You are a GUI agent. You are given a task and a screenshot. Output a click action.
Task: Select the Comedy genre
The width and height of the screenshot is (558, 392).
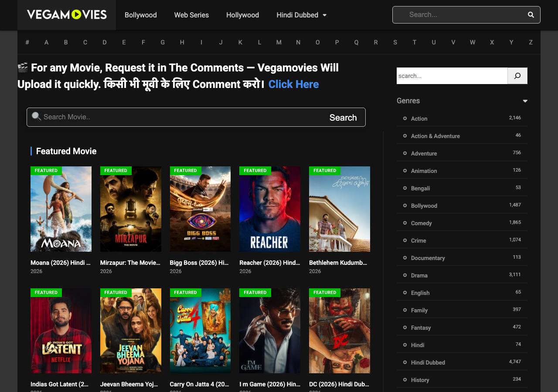tap(421, 223)
